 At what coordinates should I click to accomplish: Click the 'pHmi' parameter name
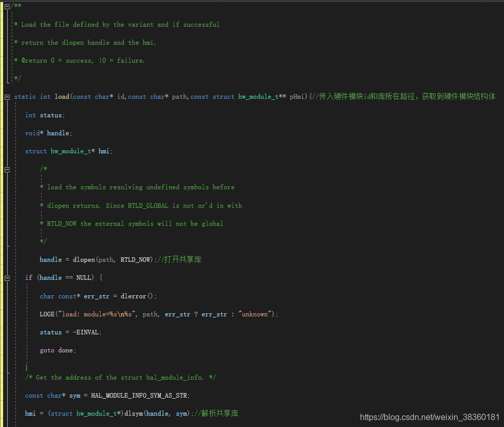[x=297, y=97]
